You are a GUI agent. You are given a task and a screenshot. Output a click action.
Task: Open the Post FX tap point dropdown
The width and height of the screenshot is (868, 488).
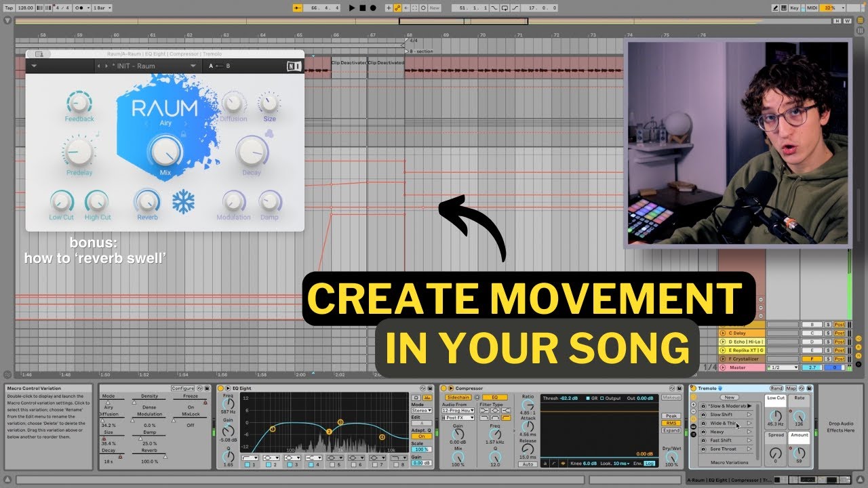click(458, 418)
